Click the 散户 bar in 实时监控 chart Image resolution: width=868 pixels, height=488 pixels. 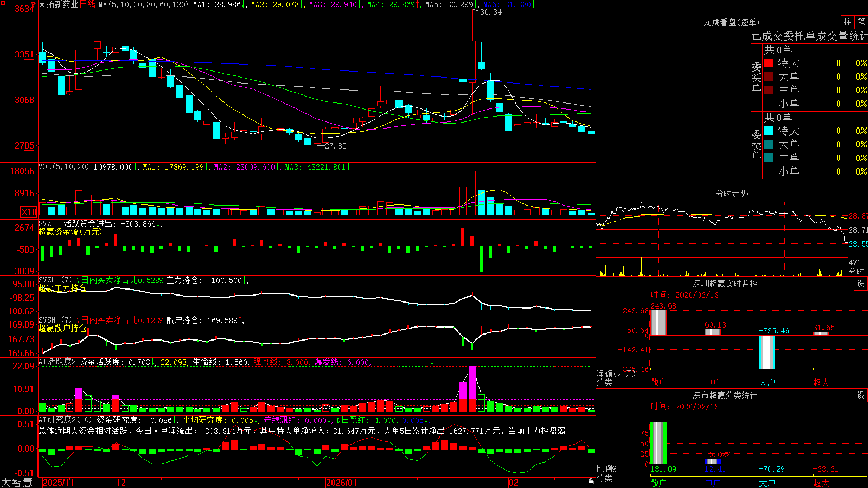659,323
